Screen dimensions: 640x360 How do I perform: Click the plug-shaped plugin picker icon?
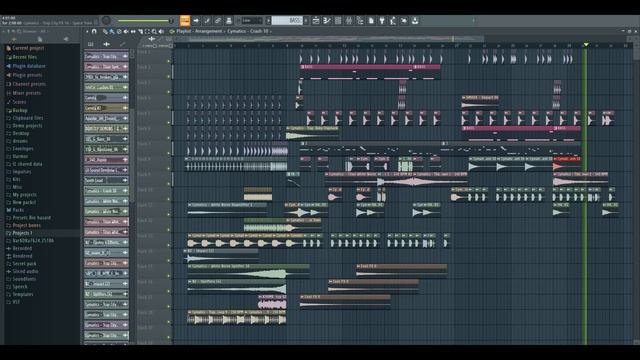382,21
